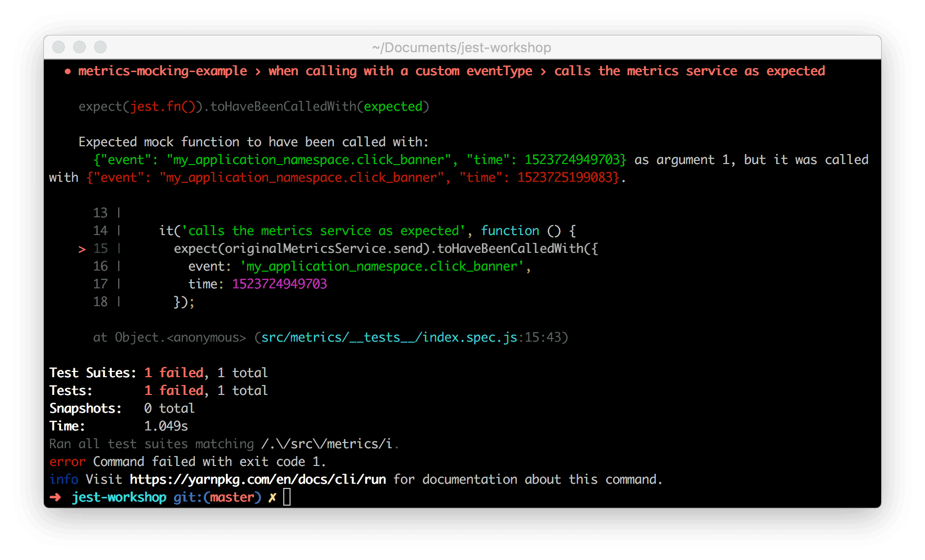Click line number 14 in the code frame
Viewport: 925px width, 560px height.
point(100,231)
